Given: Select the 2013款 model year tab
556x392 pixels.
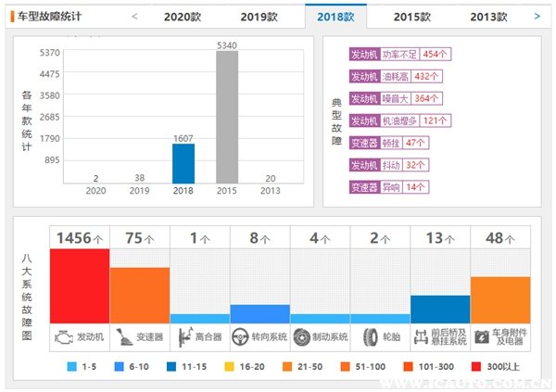Looking at the screenshot, I should tap(488, 17).
